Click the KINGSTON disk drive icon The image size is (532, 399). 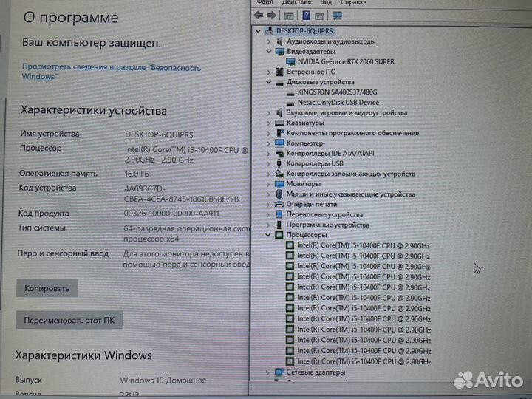point(290,93)
